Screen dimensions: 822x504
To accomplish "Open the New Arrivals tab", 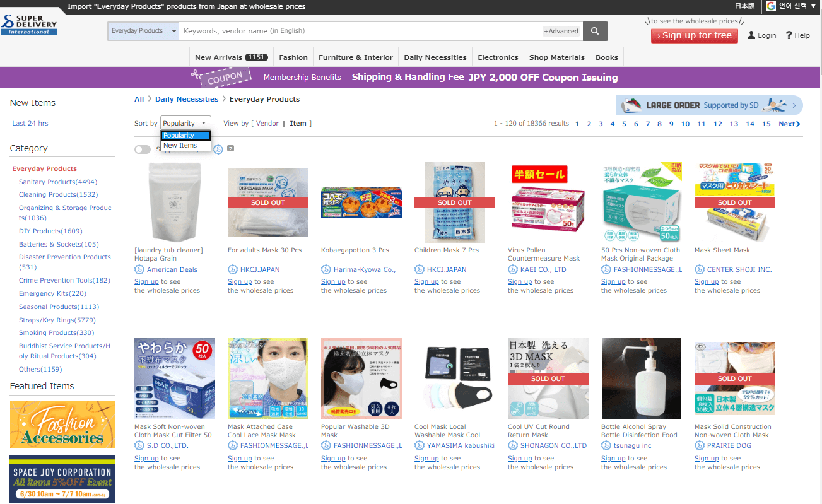I will click(232, 57).
